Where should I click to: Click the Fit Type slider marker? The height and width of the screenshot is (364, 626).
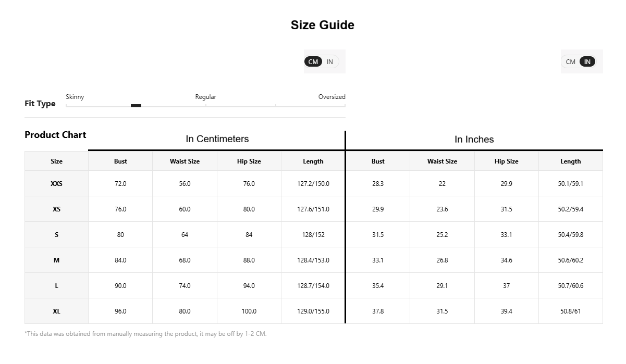[136, 106]
